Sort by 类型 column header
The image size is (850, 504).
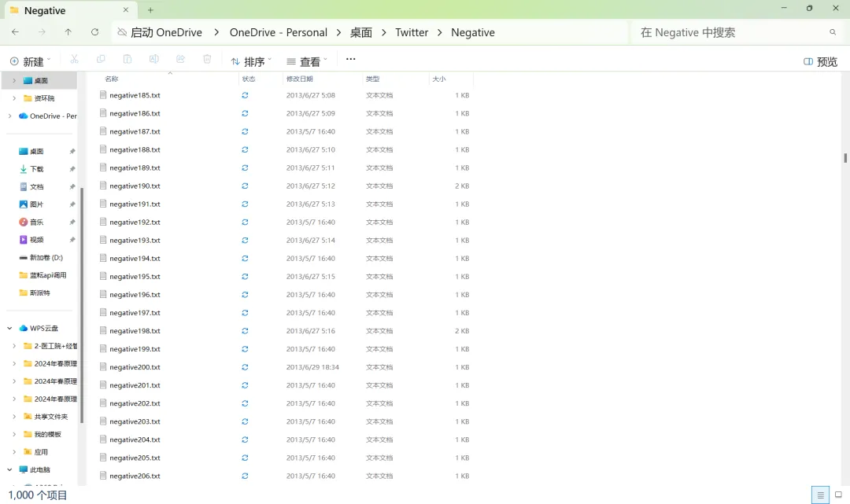click(x=372, y=79)
